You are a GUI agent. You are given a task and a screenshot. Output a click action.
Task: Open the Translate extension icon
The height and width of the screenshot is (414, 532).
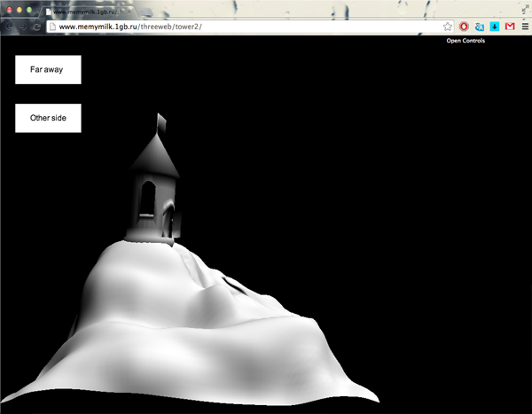pos(479,27)
